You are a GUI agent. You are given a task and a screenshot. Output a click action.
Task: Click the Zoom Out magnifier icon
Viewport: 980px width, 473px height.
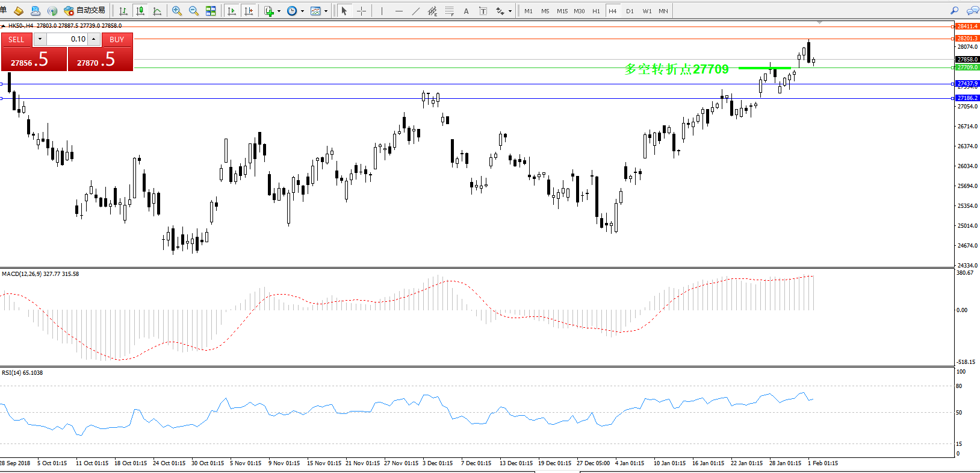(194, 11)
